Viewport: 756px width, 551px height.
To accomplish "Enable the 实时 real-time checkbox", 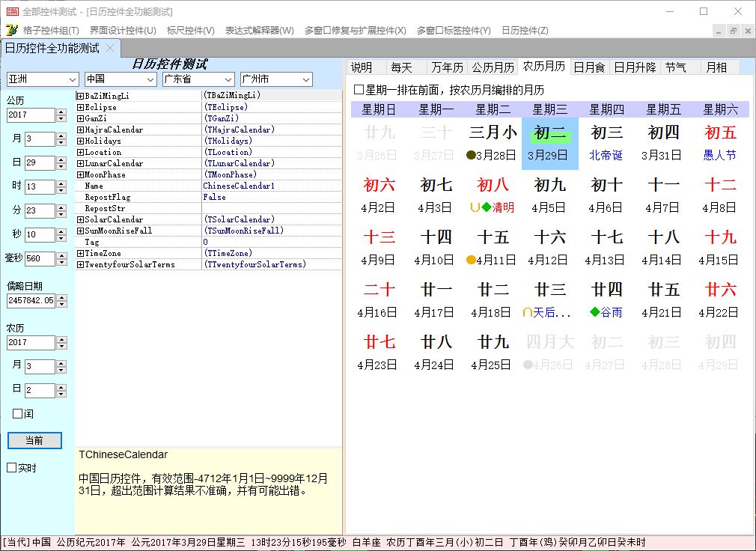I will (12, 468).
